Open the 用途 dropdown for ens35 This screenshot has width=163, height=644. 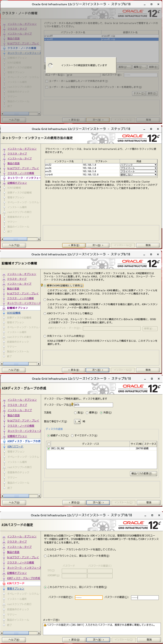click(138, 171)
